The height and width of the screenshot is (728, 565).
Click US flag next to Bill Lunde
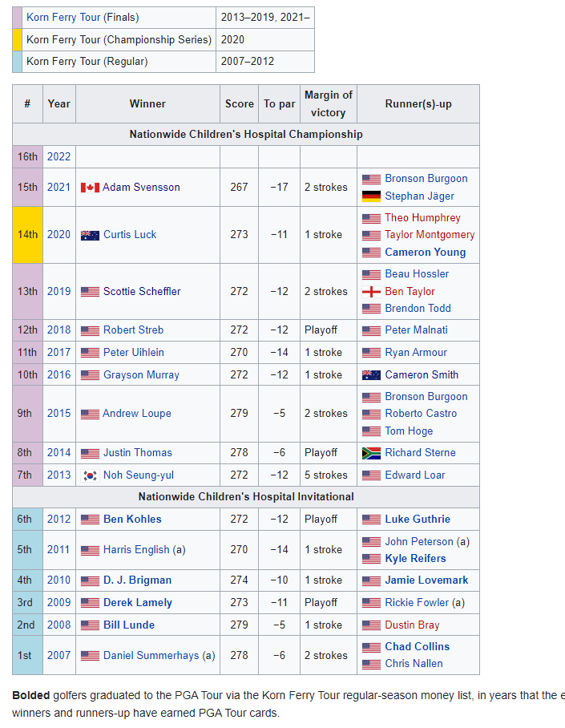90,625
